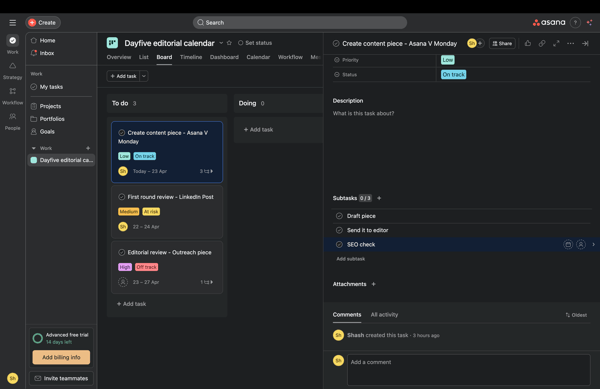The height and width of the screenshot is (389, 600).
Task: Mark First round review card complete
Action: coord(122,197)
